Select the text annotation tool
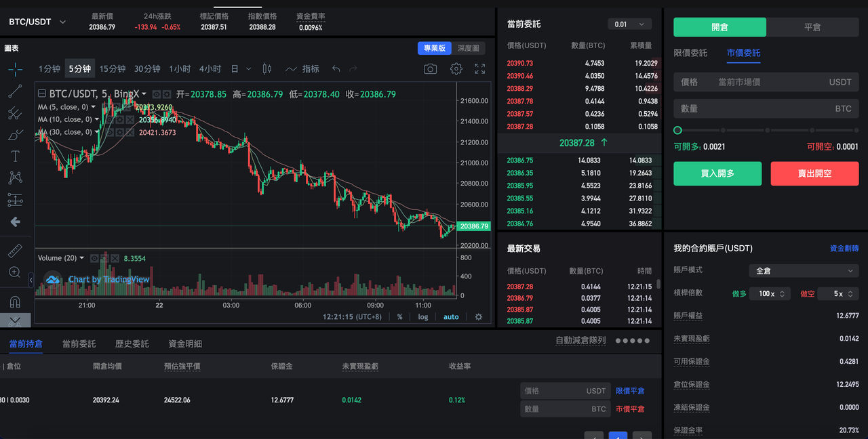 pos(15,156)
